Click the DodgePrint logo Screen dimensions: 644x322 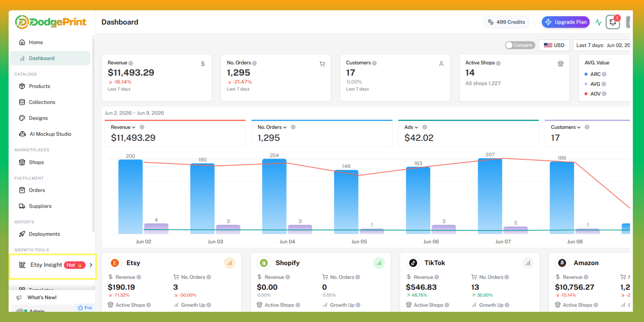(x=51, y=22)
